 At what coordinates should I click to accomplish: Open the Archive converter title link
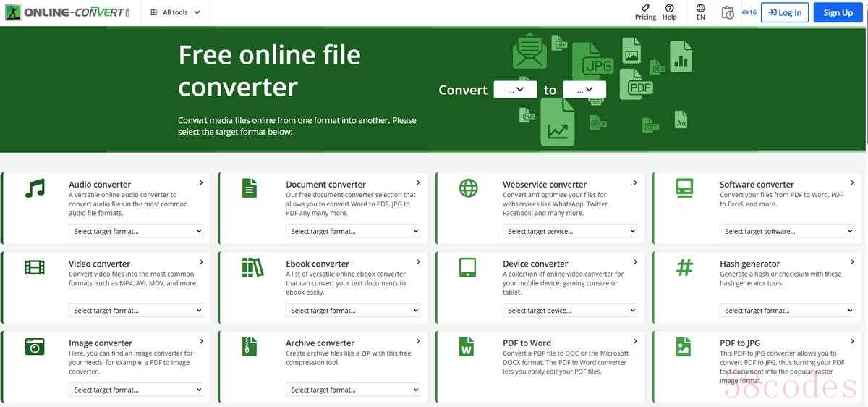(x=320, y=343)
